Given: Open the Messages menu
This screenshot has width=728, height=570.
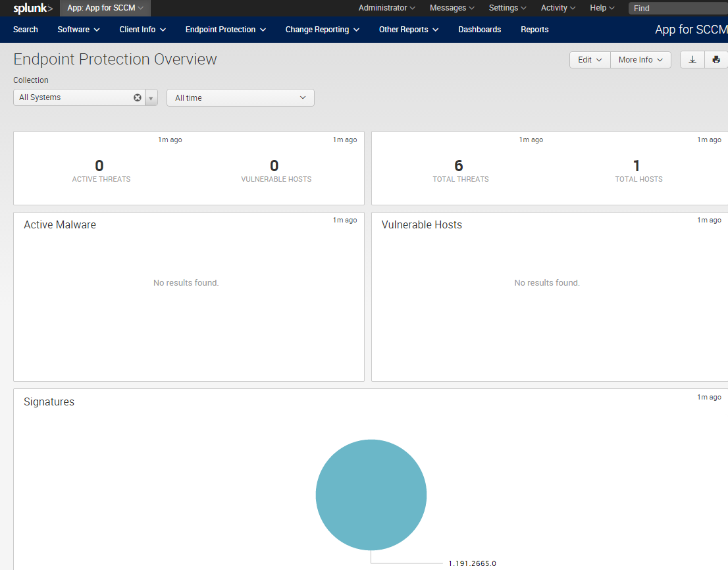Looking at the screenshot, I should click(452, 9).
